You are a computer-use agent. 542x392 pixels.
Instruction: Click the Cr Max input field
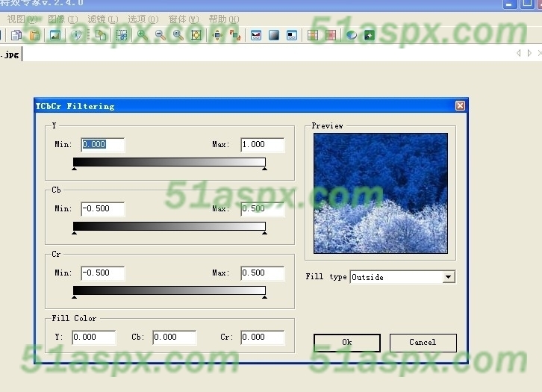262,273
